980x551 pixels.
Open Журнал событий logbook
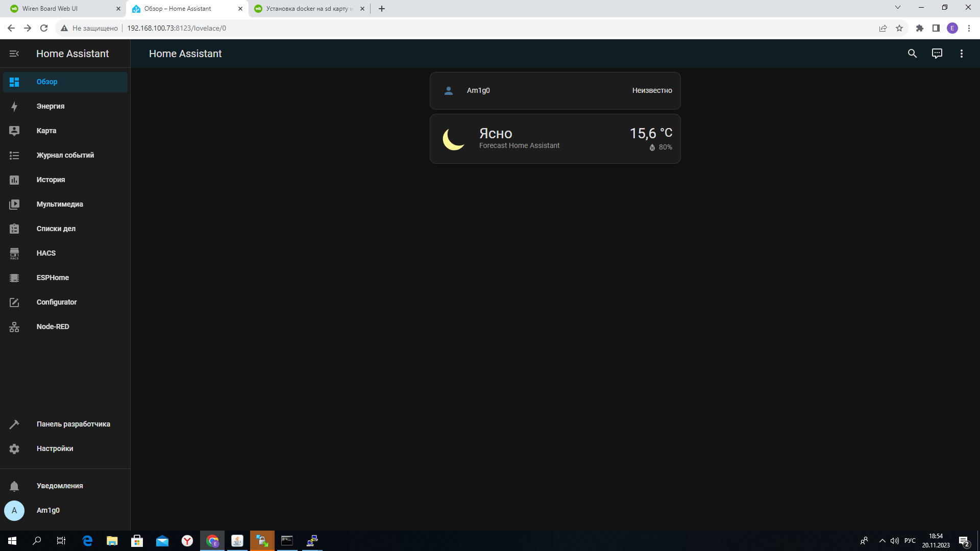(x=65, y=155)
